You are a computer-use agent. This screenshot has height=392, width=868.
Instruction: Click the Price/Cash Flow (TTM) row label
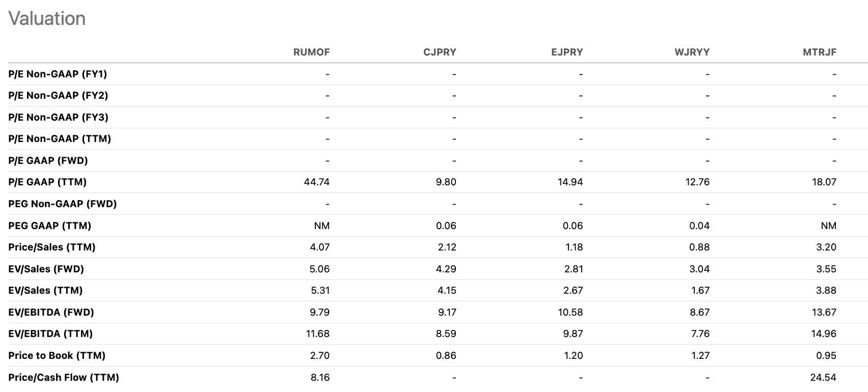pyautogui.click(x=64, y=377)
